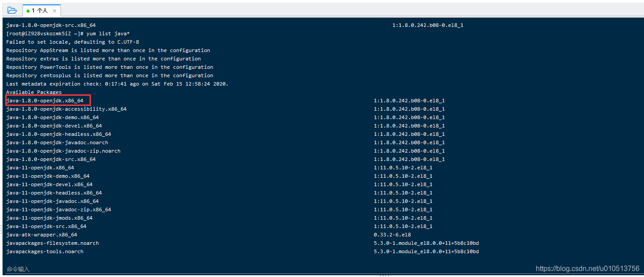Viewport: 644px width, 277px height.
Task: Select java-1.8.0-openjdk-devel.x86_64 package name
Action: point(54,126)
